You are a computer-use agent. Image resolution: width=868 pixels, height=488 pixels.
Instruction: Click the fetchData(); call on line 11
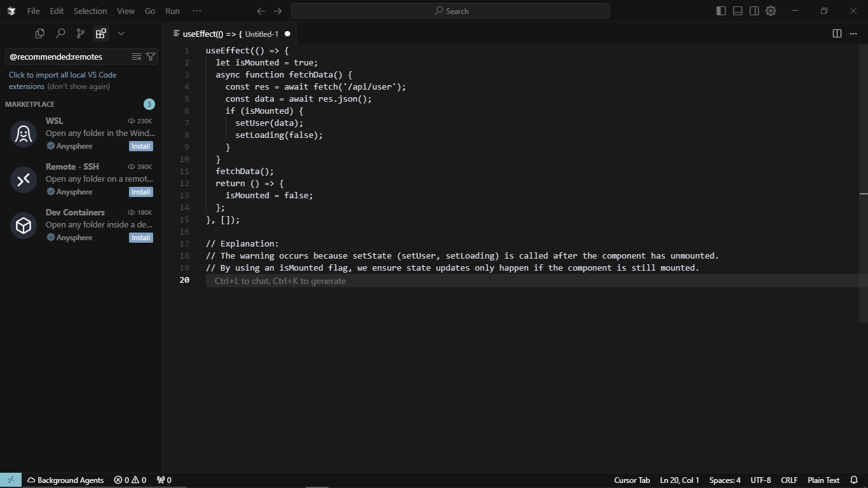pos(245,171)
